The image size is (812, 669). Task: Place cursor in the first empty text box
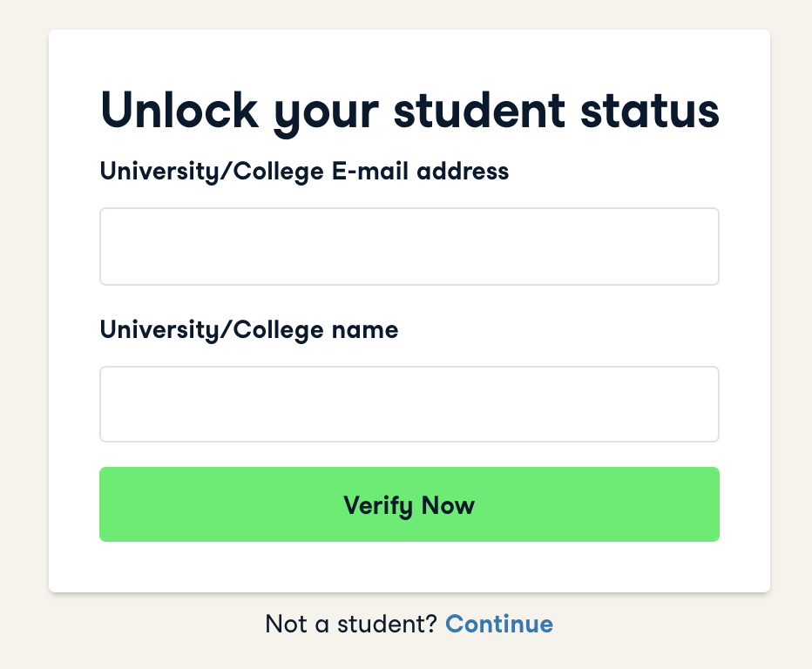click(409, 247)
